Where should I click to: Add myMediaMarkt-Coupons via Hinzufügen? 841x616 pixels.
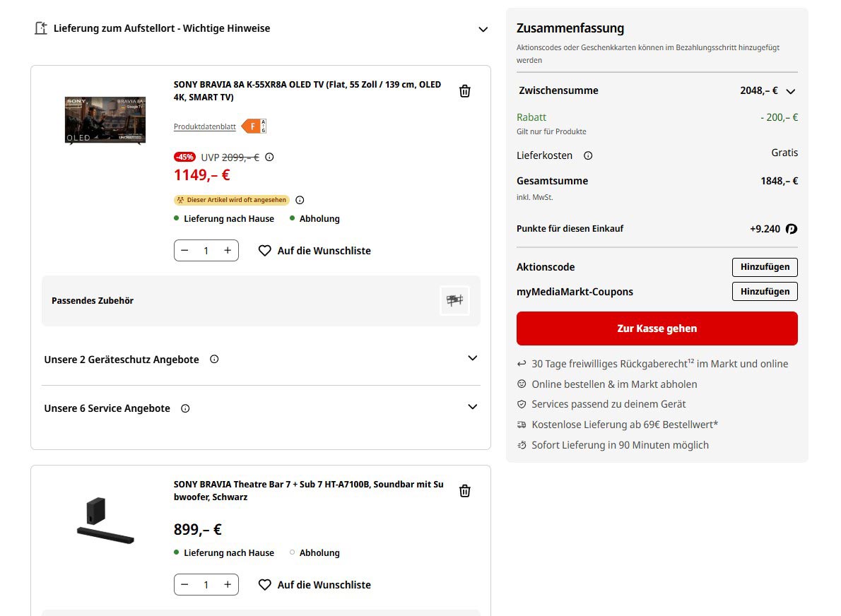[x=765, y=292]
